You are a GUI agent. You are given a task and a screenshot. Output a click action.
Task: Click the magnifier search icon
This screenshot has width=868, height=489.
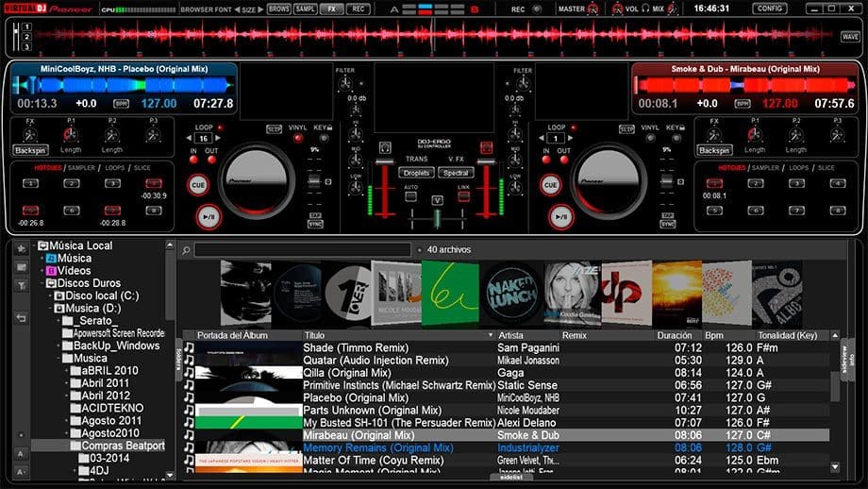coord(186,250)
